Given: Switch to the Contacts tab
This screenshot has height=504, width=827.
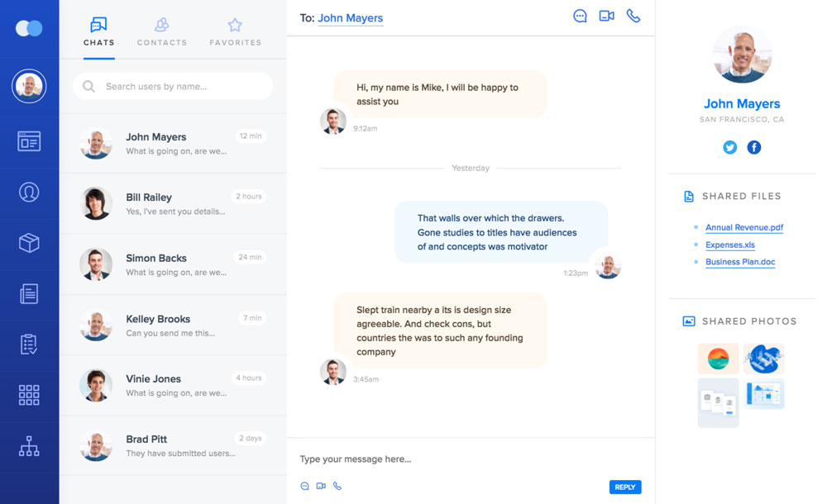Looking at the screenshot, I should click(x=162, y=31).
